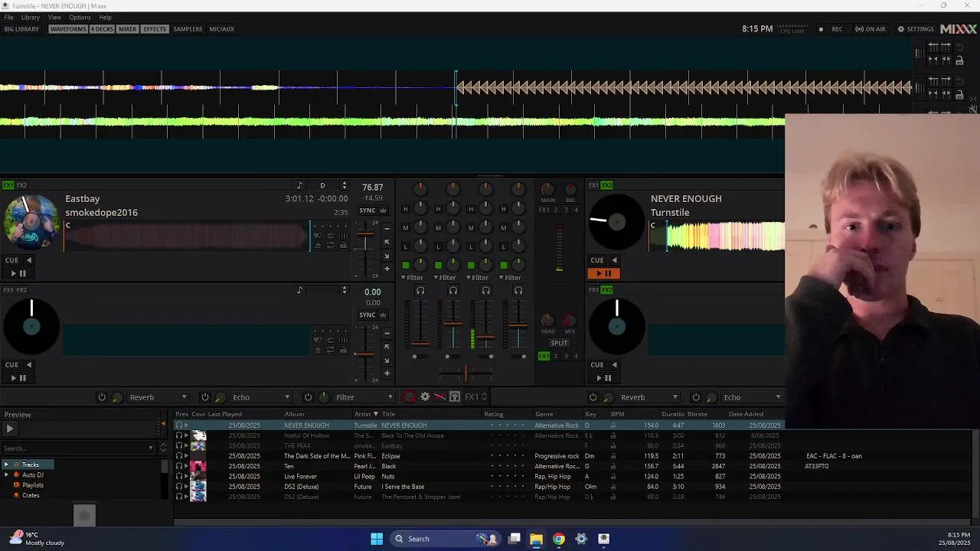The height and width of the screenshot is (551, 980).
Task: Kill the mid EQ (M) on second channel
Action: 438,227
